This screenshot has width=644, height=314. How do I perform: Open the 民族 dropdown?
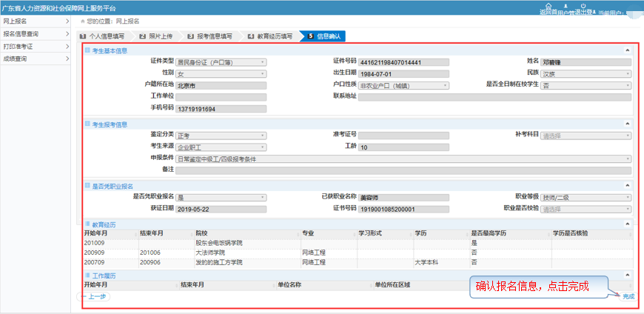(x=586, y=74)
